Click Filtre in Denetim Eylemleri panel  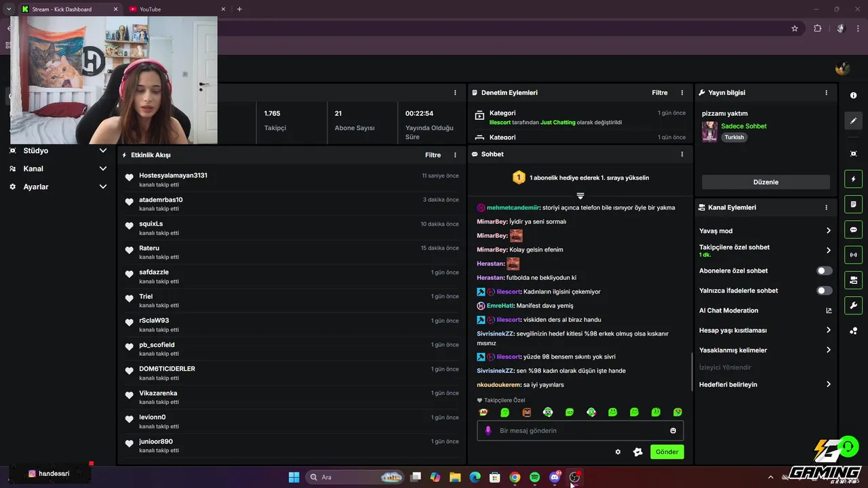click(660, 93)
